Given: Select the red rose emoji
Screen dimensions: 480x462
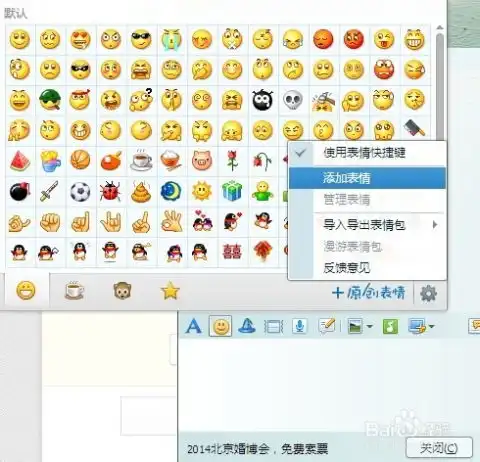Looking at the screenshot, I should pyautogui.click(x=232, y=160).
